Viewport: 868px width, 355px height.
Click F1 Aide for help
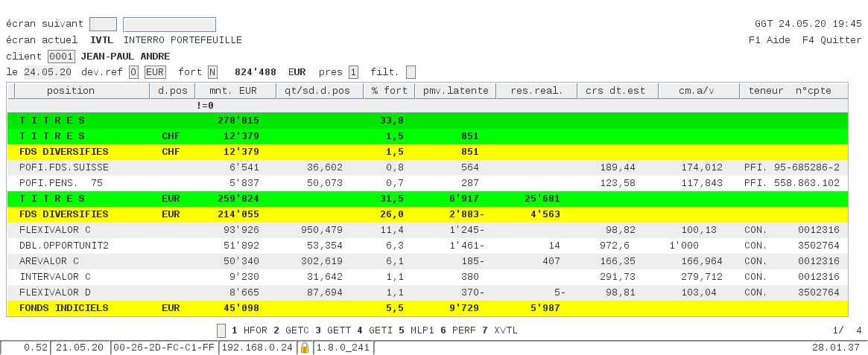769,40
